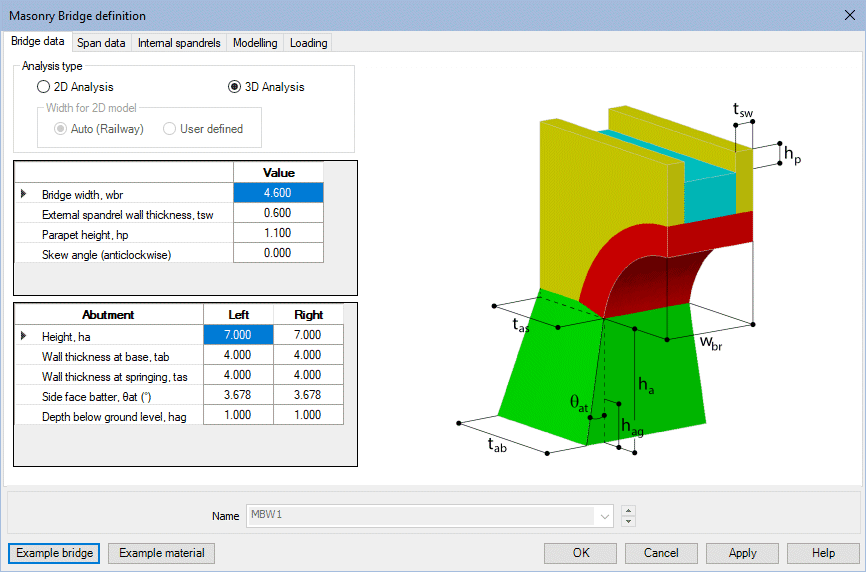Viewport: 866px width, 572px height.
Task: Select the Bridge width row arrow marker
Action: (x=25, y=194)
